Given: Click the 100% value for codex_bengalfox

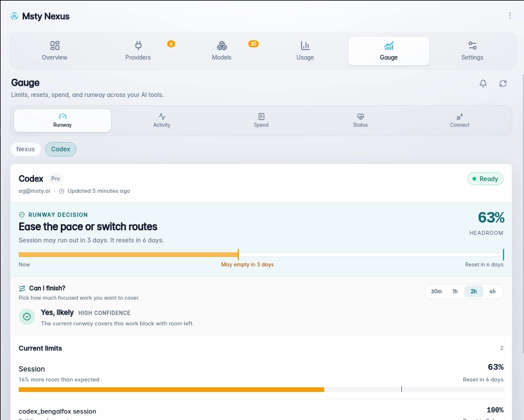Looking at the screenshot, I should pos(495,410).
